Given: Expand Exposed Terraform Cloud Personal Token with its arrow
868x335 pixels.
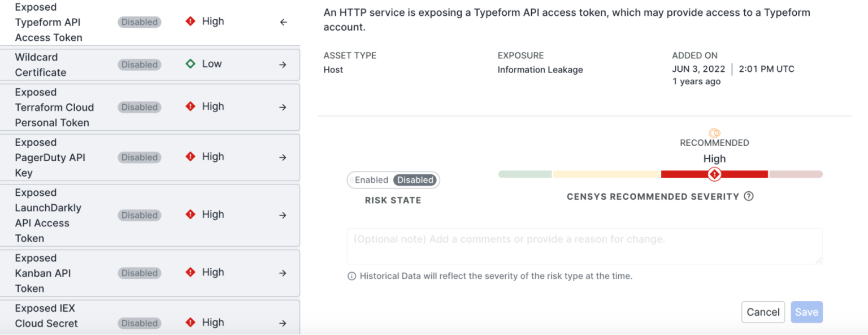Looking at the screenshot, I should (x=283, y=107).
